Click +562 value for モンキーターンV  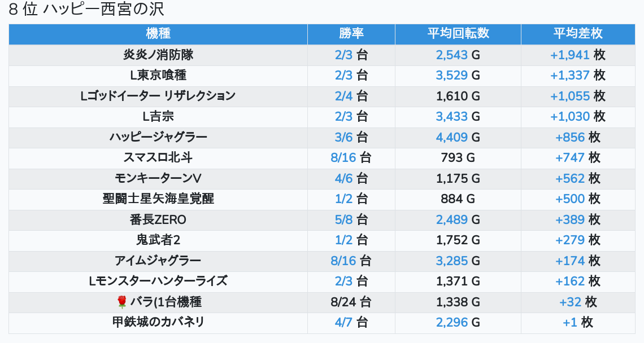pyautogui.click(x=569, y=178)
